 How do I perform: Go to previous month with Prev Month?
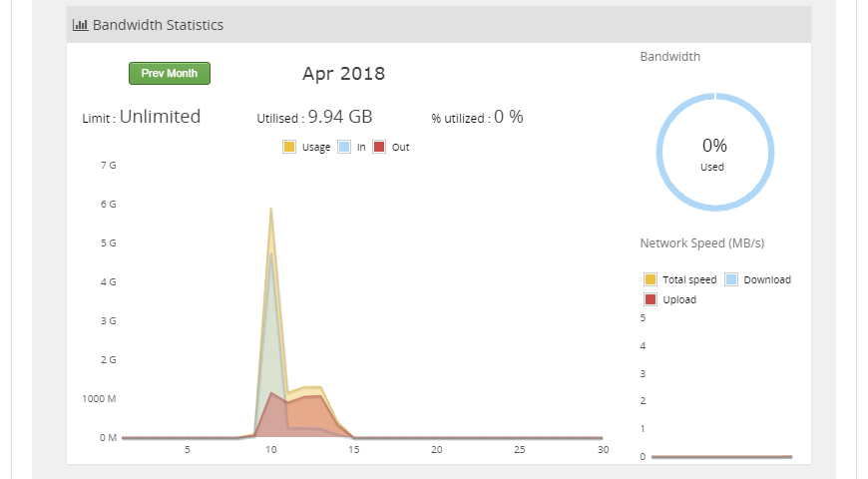[170, 73]
